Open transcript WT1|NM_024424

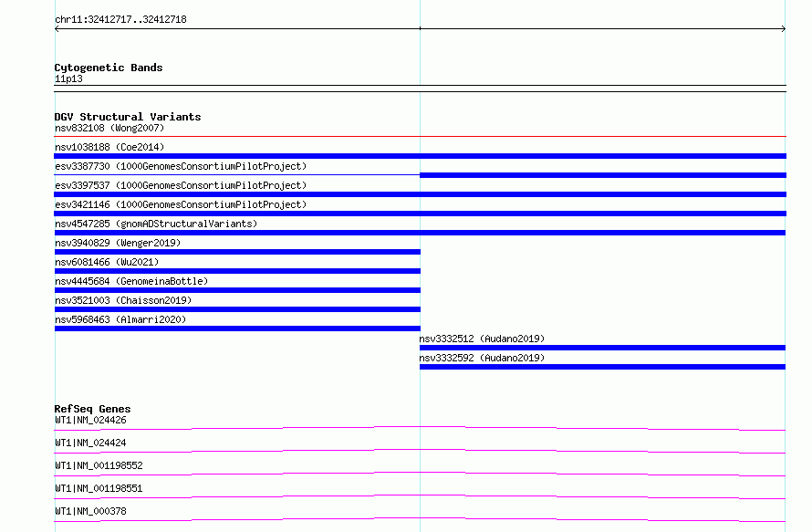pyautogui.click(x=90, y=443)
